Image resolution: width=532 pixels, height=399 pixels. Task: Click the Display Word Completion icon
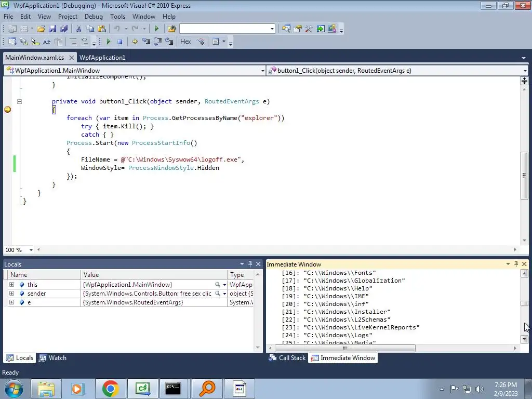46,42
